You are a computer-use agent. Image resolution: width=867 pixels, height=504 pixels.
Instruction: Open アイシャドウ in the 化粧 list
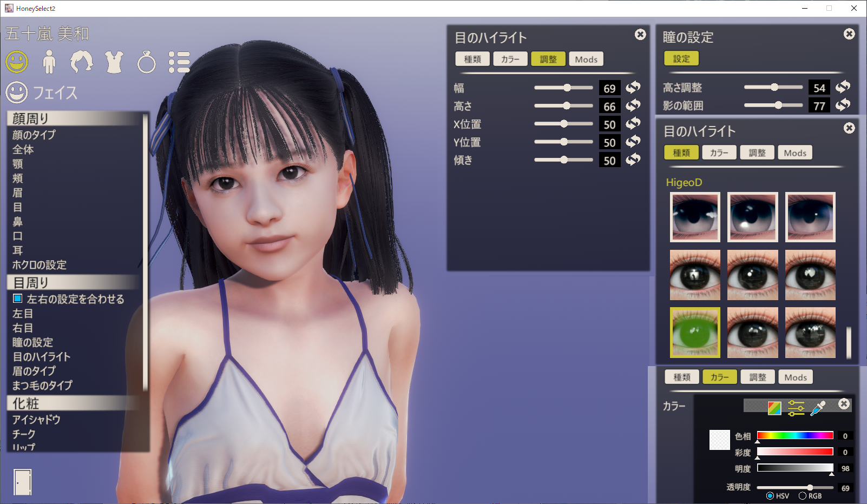coord(36,420)
